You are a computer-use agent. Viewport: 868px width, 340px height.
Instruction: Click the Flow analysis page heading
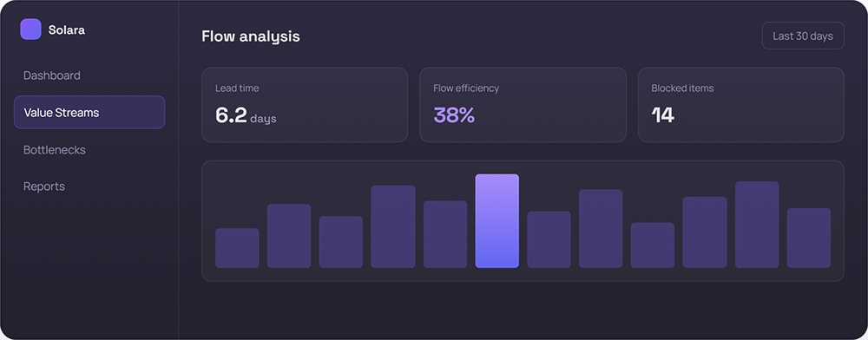tap(251, 36)
